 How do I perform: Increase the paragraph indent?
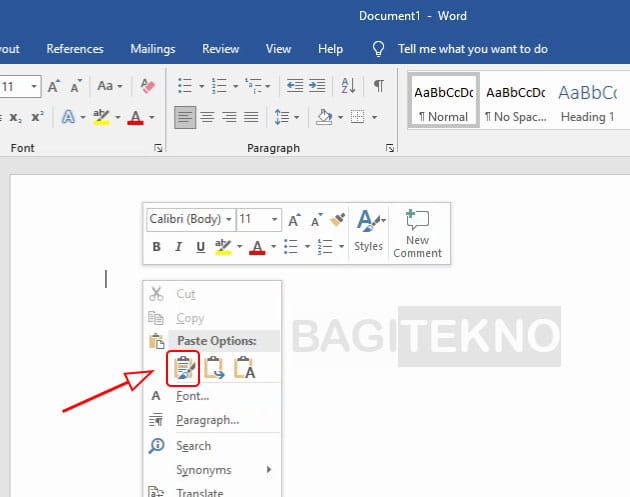317,85
